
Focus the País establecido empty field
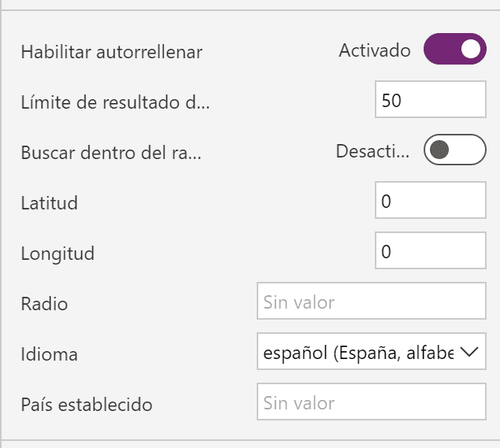click(x=372, y=402)
